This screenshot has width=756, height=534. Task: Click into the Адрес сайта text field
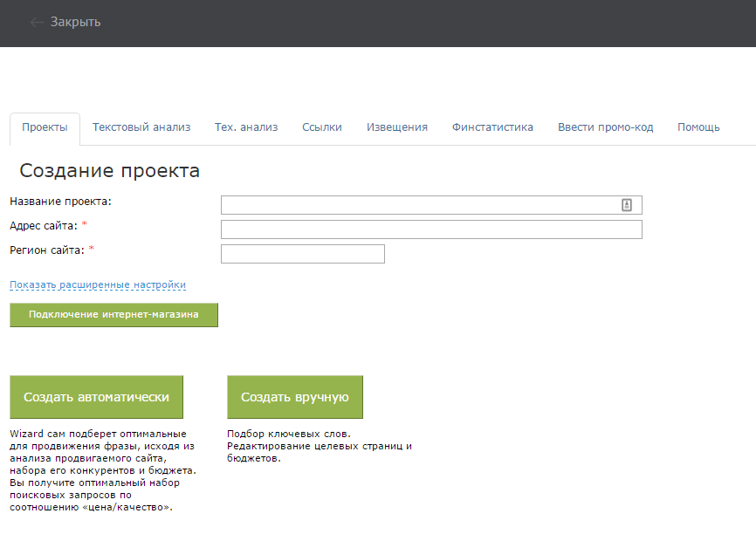coord(431,229)
